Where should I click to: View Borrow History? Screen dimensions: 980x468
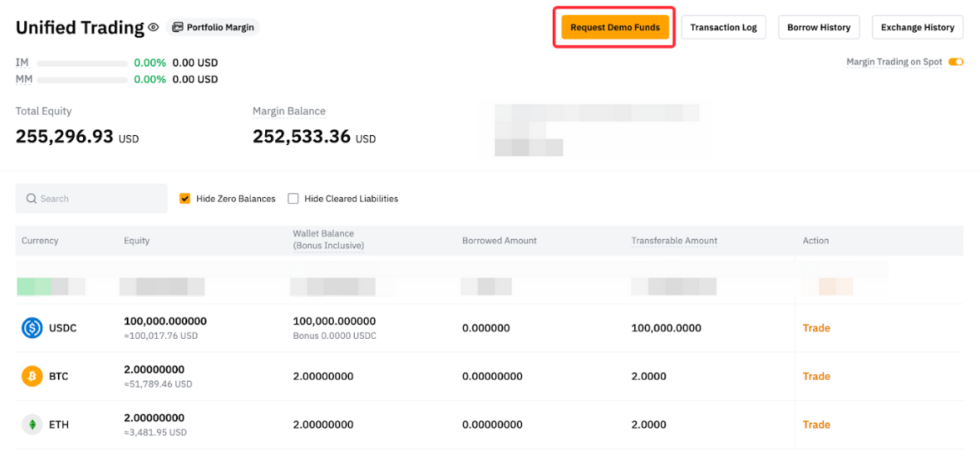[818, 28]
